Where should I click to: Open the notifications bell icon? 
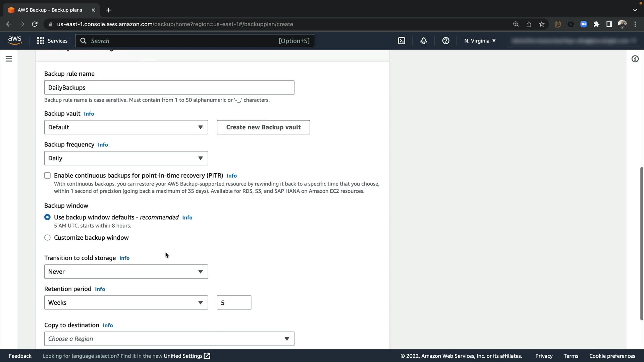point(424,41)
